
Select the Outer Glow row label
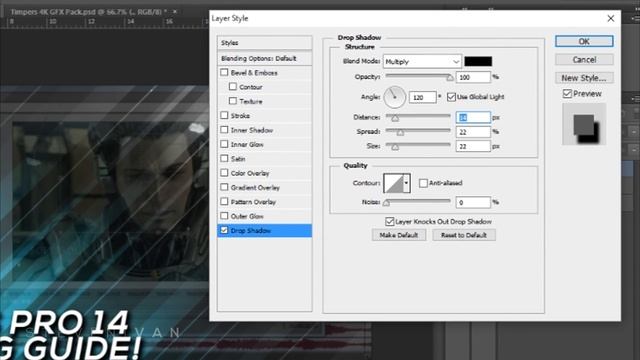point(247,216)
